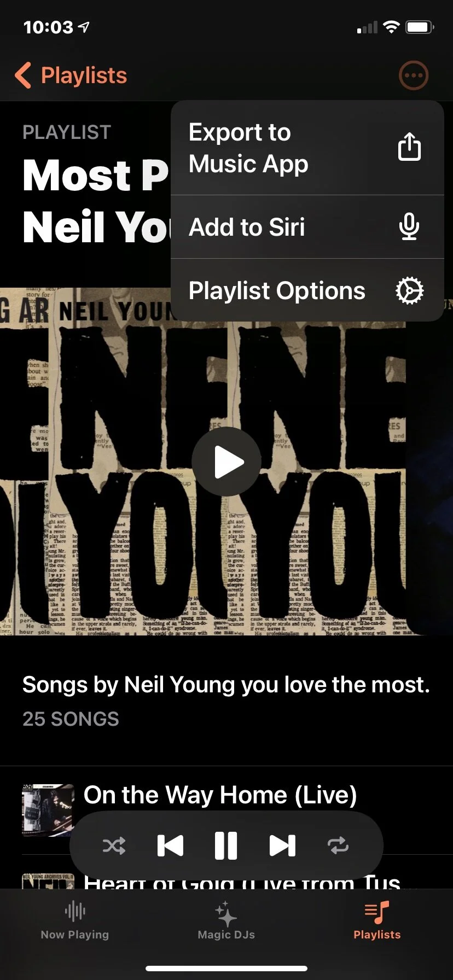Toggle shuffle in the mini player
Image resolution: width=453 pixels, height=980 pixels.
point(114,845)
